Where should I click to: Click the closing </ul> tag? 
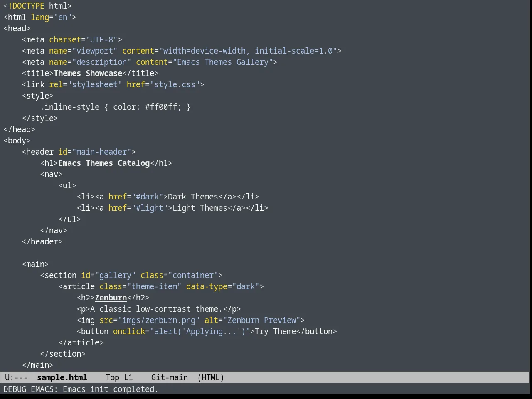(x=69, y=219)
